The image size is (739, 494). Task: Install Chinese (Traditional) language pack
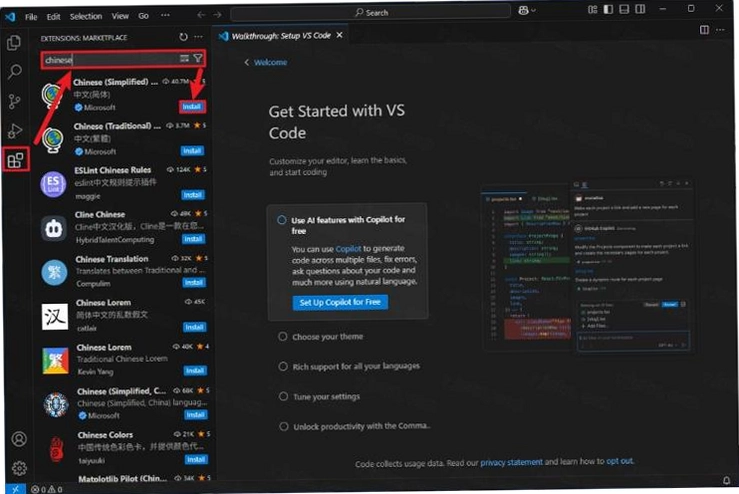192,151
